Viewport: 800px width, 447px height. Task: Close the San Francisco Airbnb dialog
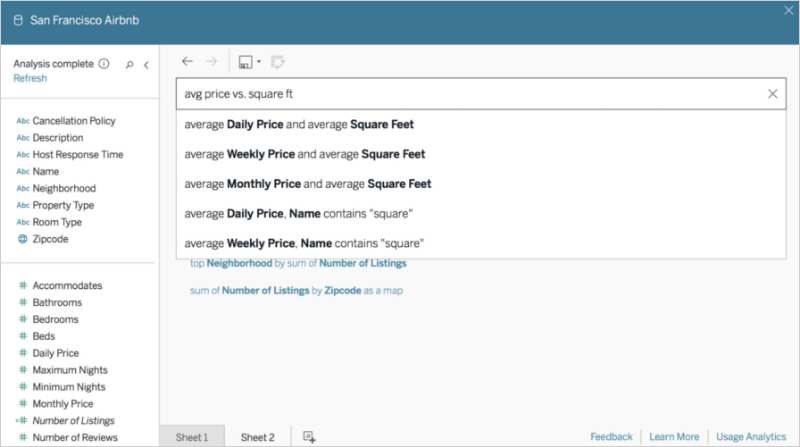(789, 10)
